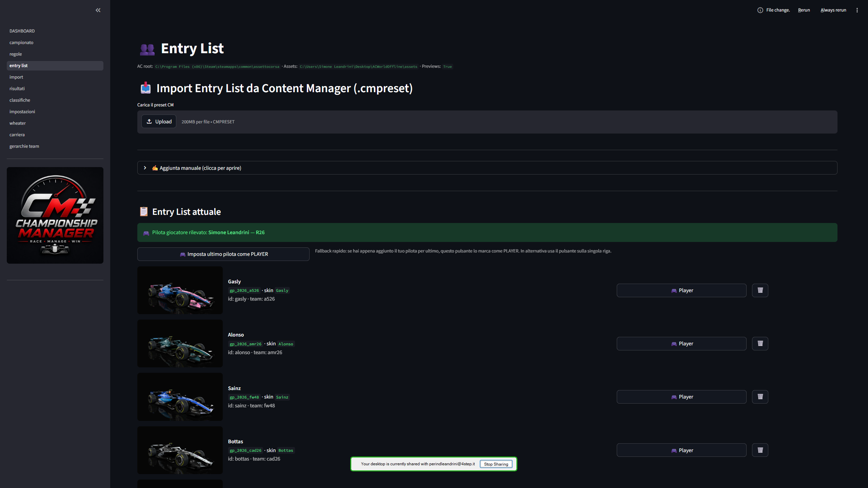
Task: Set Gasly as Player
Action: 681,290
